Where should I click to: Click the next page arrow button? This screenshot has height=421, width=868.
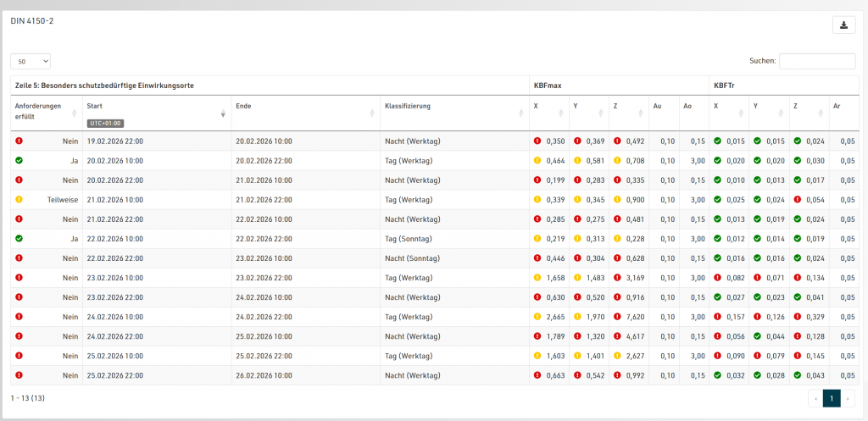(848, 398)
